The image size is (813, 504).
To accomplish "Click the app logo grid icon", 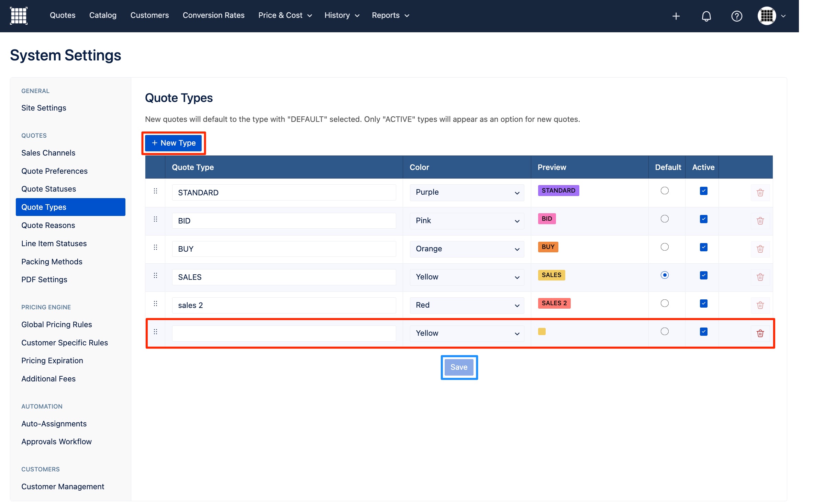I will [19, 16].
